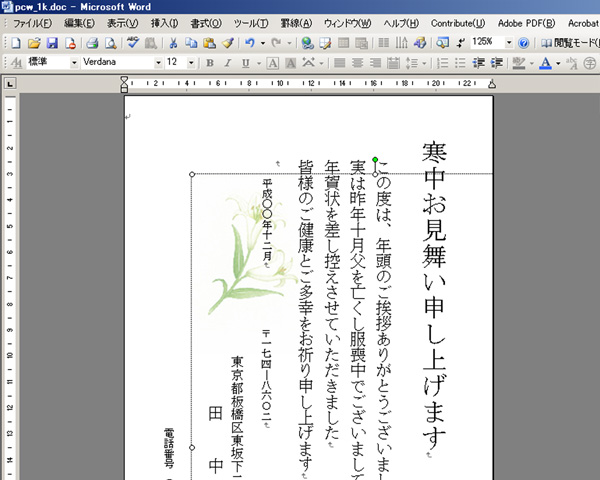The width and height of the screenshot is (600, 480).
Task: Click the Columns layout icon
Action: click(x=383, y=42)
